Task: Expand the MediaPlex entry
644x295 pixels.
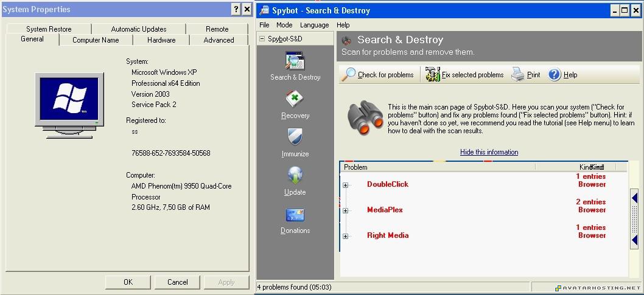Action: 345,210
